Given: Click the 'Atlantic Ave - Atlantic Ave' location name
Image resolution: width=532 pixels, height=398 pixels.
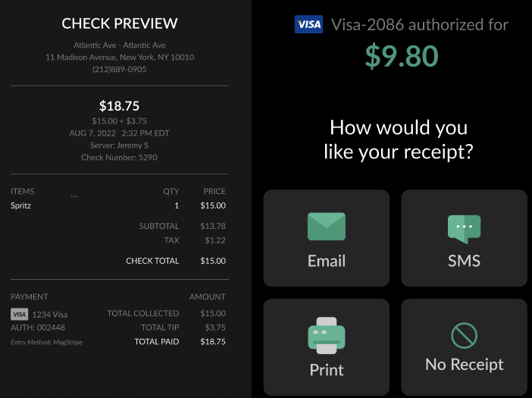Looking at the screenshot, I should pos(120,45).
